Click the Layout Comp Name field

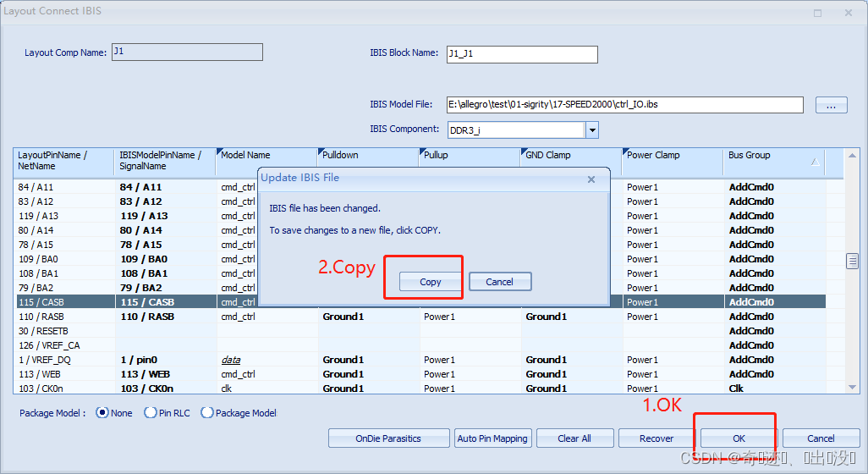[187, 52]
